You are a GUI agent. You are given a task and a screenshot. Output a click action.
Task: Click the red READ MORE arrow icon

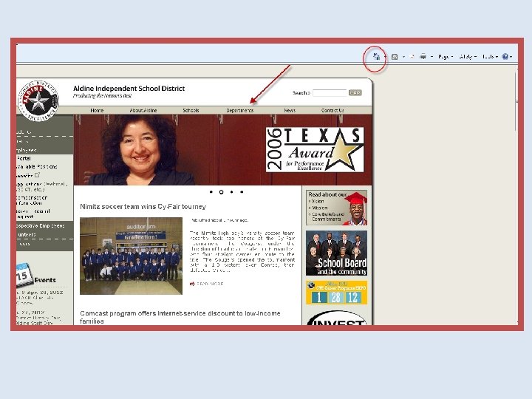click(x=192, y=284)
